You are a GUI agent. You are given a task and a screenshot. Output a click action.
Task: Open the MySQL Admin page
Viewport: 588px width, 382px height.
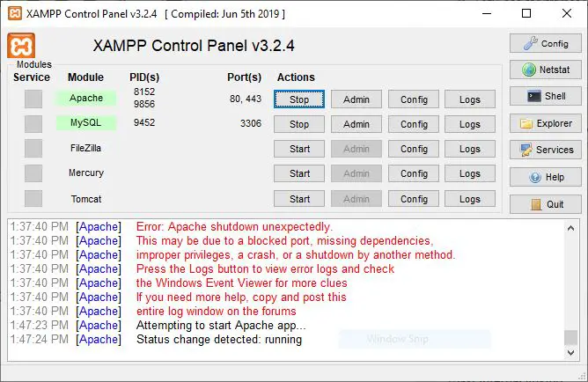356,124
